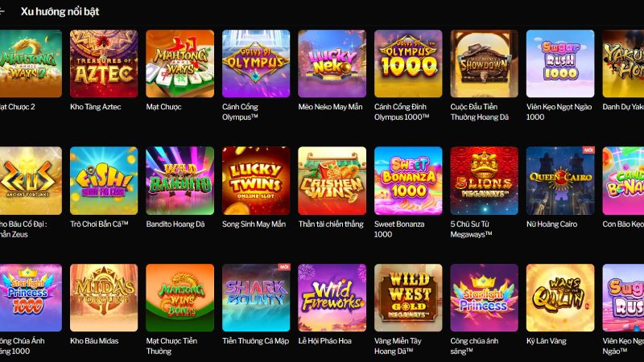Open Wild West Gold Megaways thumbnail

[x=408, y=298]
